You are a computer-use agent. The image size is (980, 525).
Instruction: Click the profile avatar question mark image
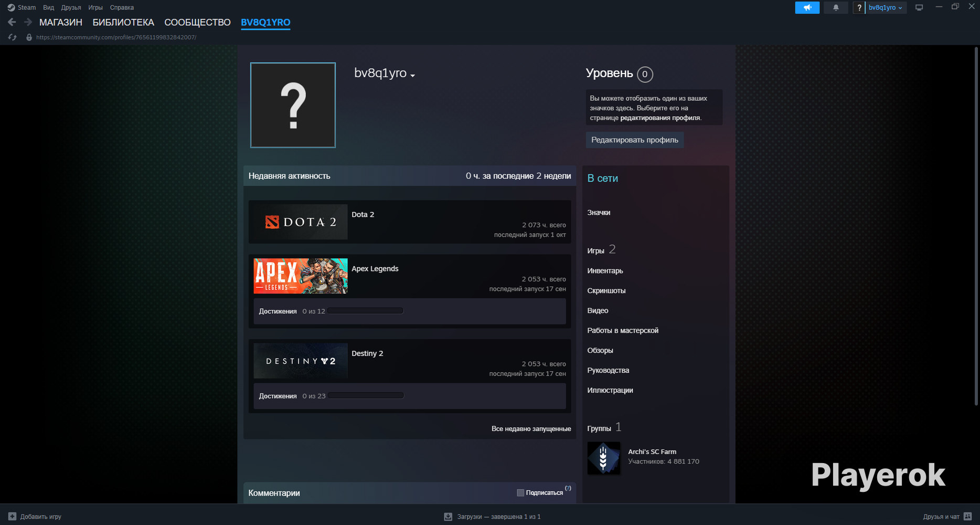[x=293, y=105]
